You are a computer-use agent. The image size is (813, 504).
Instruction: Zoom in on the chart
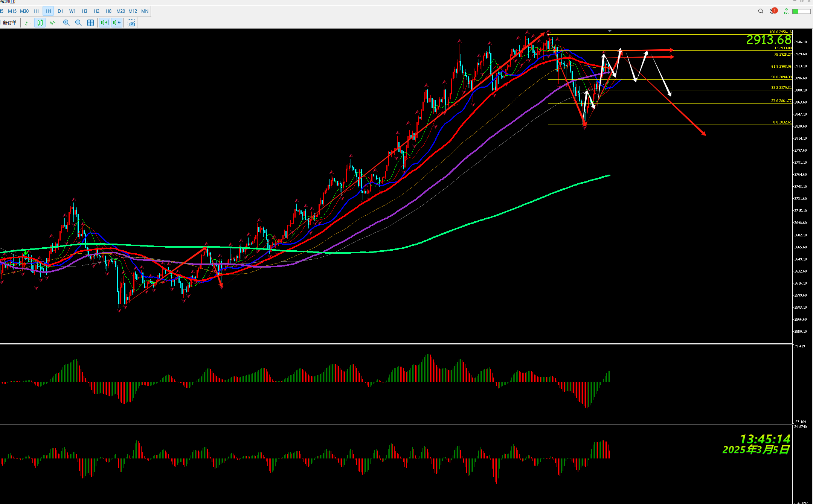tap(66, 23)
